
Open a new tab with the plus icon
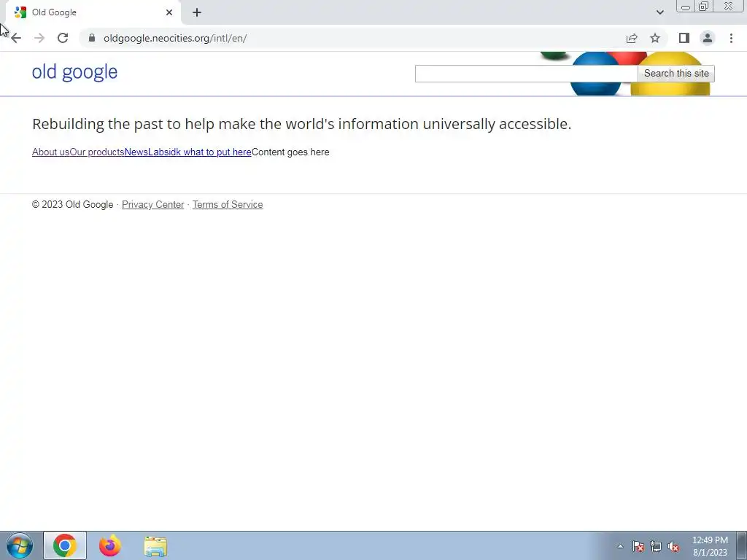click(x=197, y=12)
